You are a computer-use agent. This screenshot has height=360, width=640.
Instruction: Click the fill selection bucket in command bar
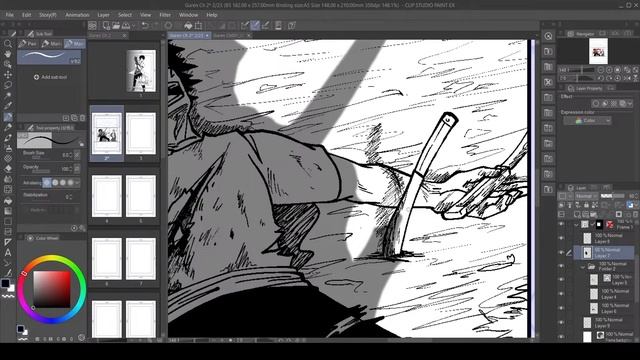coord(188,26)
